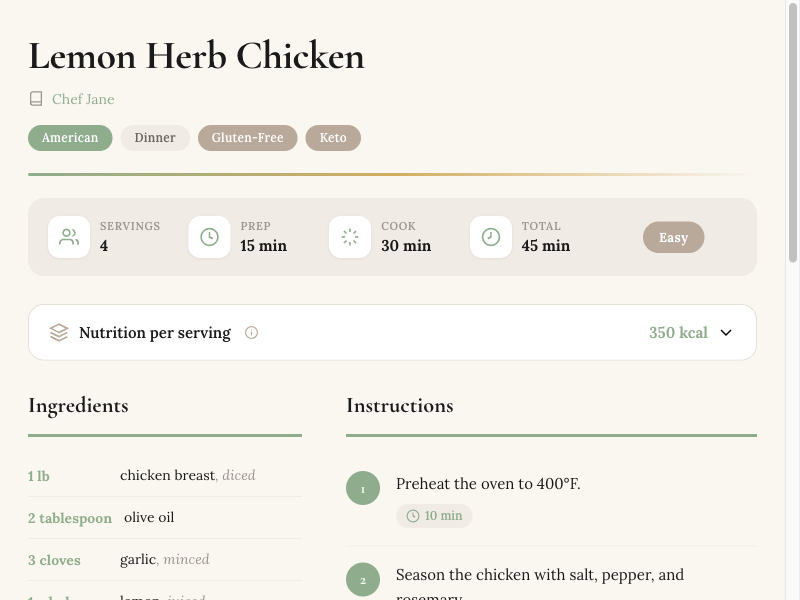
Task: Click the Servings people icon
Action: [x=69, y=237]
